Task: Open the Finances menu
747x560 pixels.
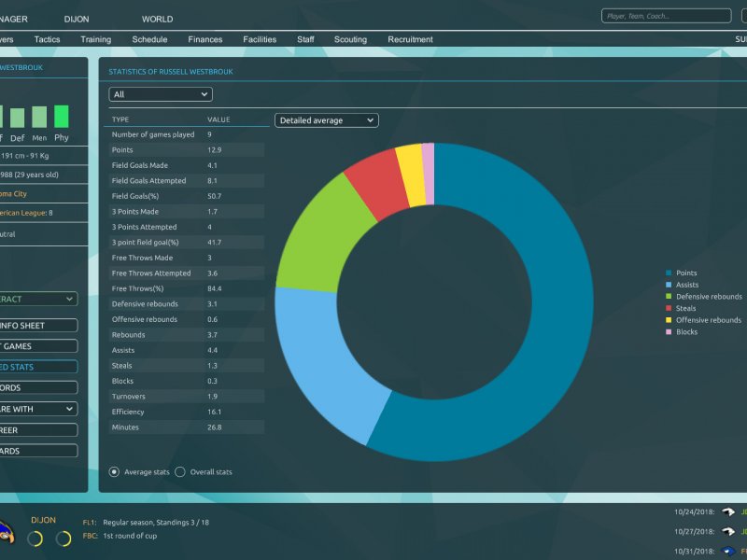Action: (204, 39)
